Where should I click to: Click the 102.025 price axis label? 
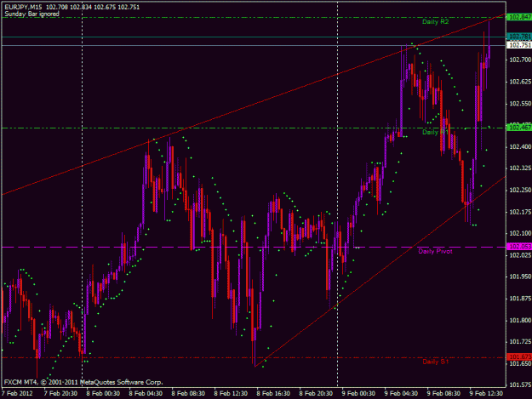(x=520, y=255)
